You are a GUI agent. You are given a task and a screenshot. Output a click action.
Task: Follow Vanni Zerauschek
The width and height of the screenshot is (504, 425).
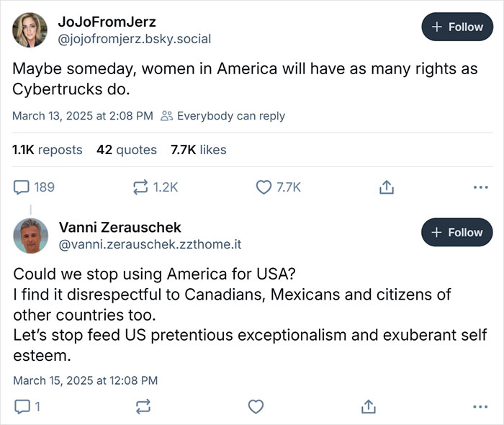pyautogui.click(x=456, y=233)
